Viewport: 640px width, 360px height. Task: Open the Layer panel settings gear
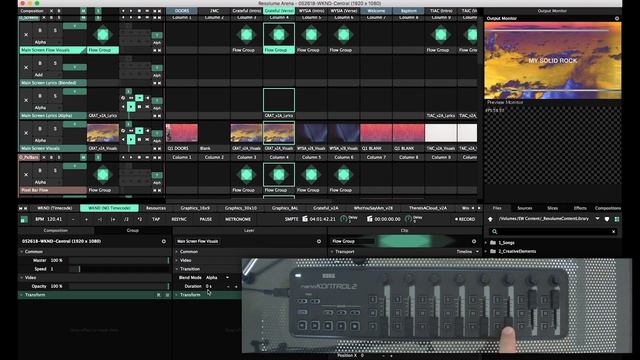(319, 241)
